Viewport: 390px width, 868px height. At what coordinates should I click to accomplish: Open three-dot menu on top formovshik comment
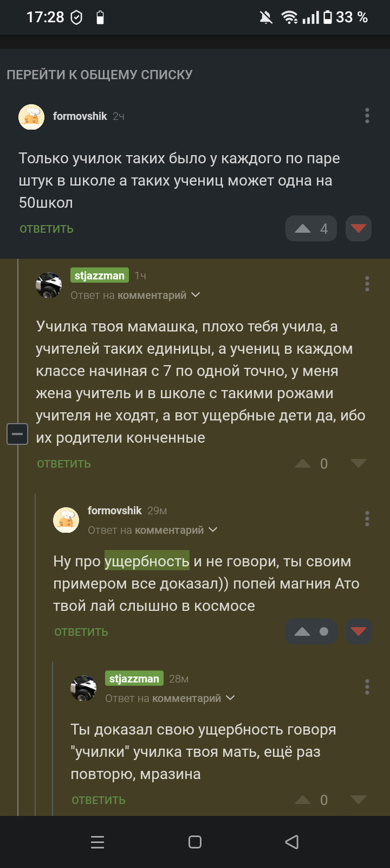point(367,116)
